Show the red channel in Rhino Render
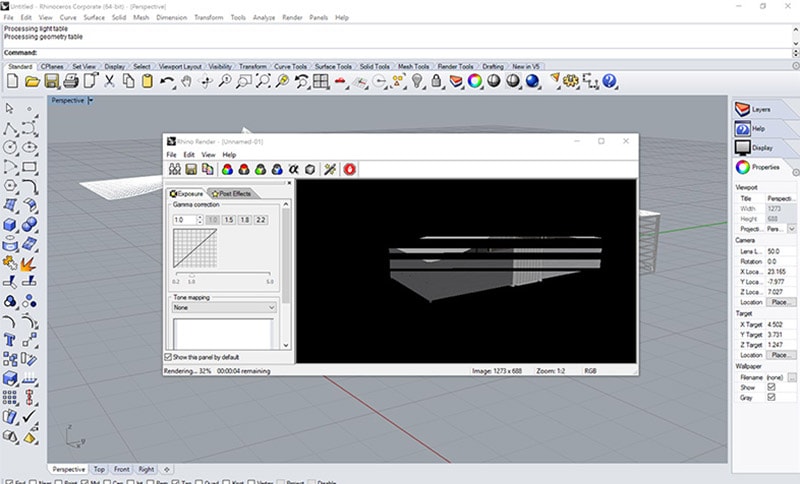 pyautogui.click(x=244, y=169)
